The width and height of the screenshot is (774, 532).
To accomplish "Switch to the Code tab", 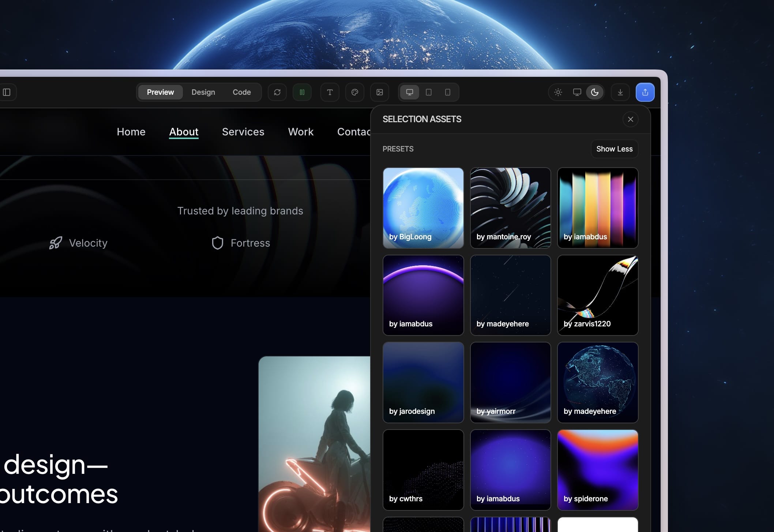I will coord(242,92).
